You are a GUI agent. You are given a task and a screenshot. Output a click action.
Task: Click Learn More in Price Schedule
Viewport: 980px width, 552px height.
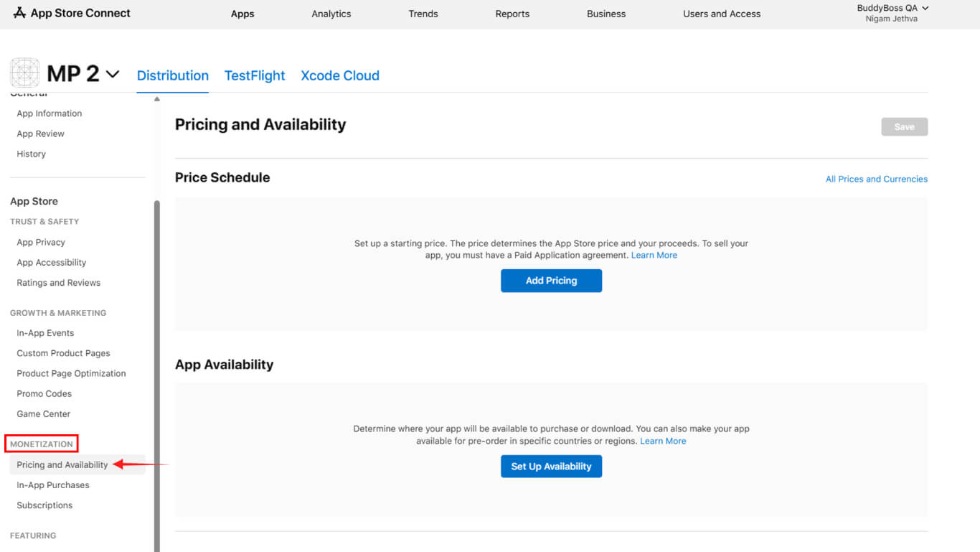[654, 256]
